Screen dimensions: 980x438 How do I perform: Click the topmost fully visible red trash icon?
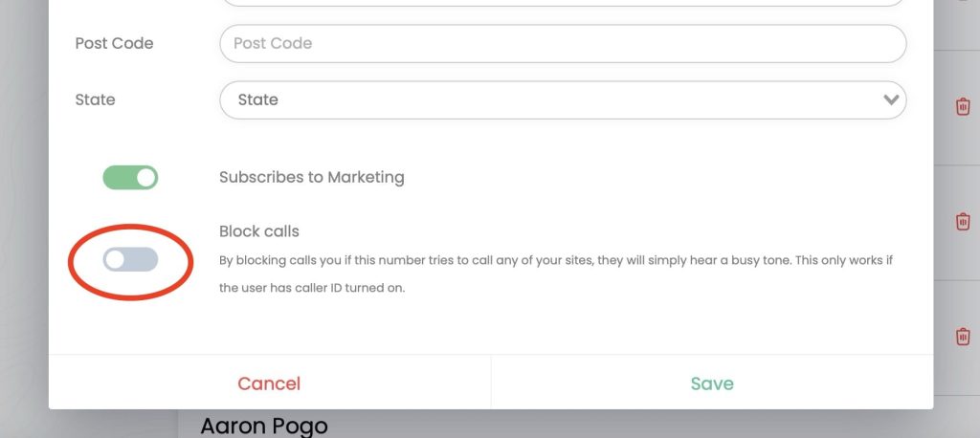(x=963, y=107)
